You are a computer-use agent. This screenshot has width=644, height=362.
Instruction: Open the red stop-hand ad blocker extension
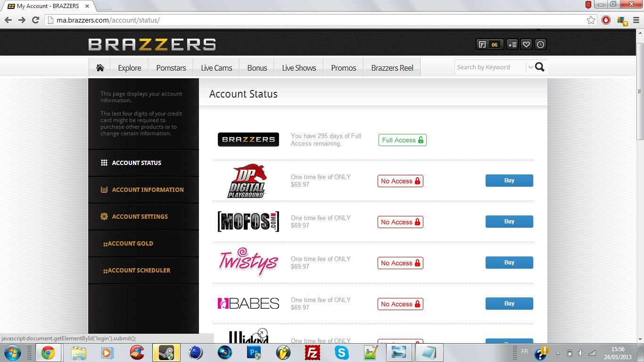point(606,20)
